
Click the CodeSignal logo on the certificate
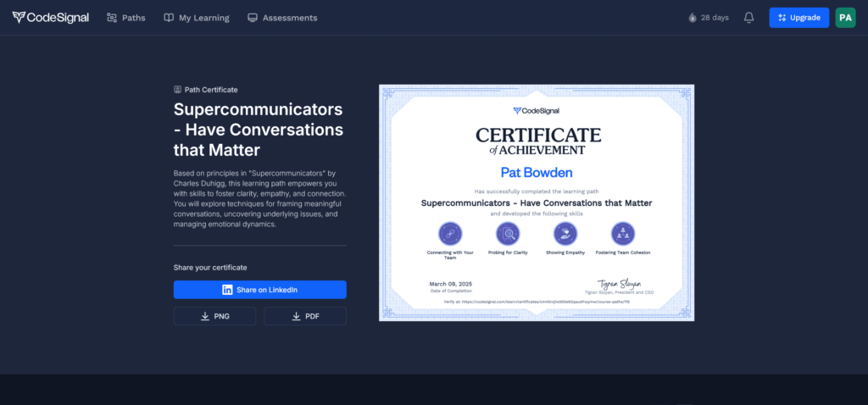click(x=537, y=111)
